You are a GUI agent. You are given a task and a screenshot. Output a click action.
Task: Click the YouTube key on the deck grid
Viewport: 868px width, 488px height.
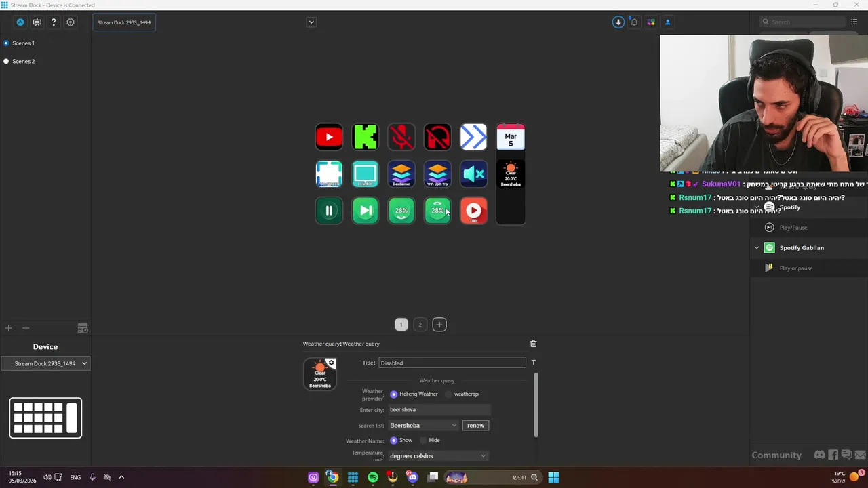click(x=329, y=137)
